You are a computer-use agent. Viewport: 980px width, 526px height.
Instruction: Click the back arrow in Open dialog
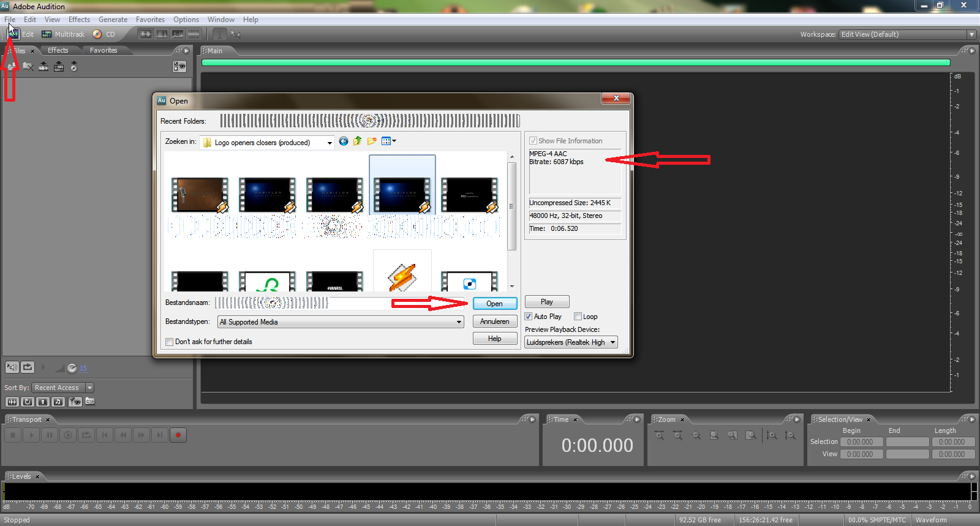coord(344,141)
